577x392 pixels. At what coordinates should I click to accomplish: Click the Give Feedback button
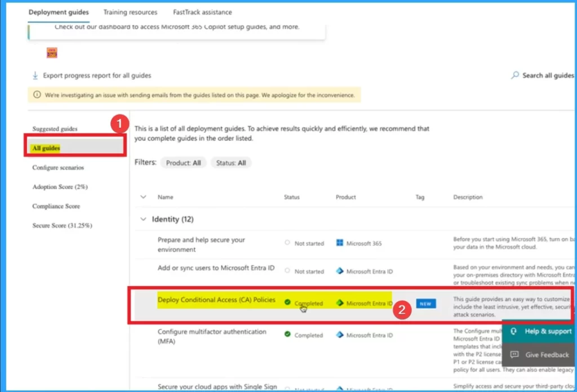tap(538, 354)
